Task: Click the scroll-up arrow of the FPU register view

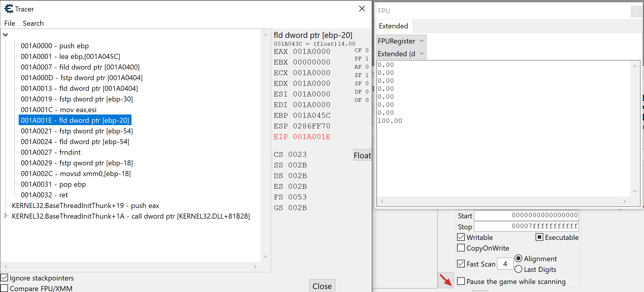Action: [x=635, y=66]
